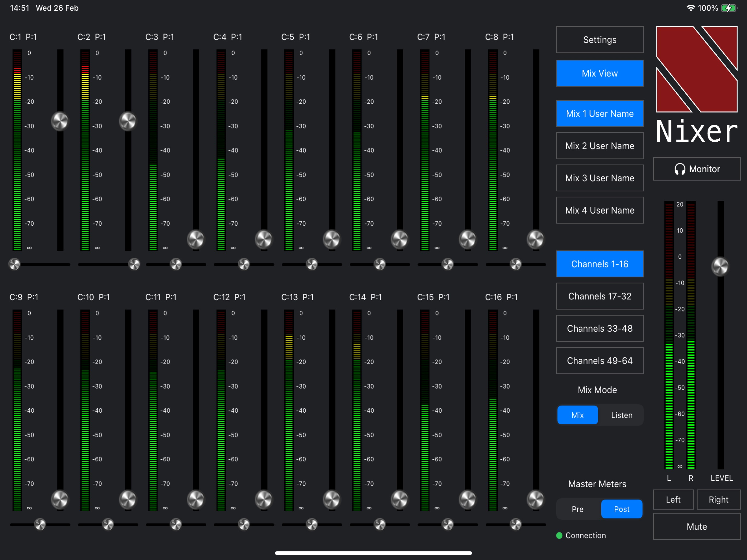The width and height of the screenshot is (747, 560).
Task: Click the C:7 volume fader knob
Action: tap(467, 240)
